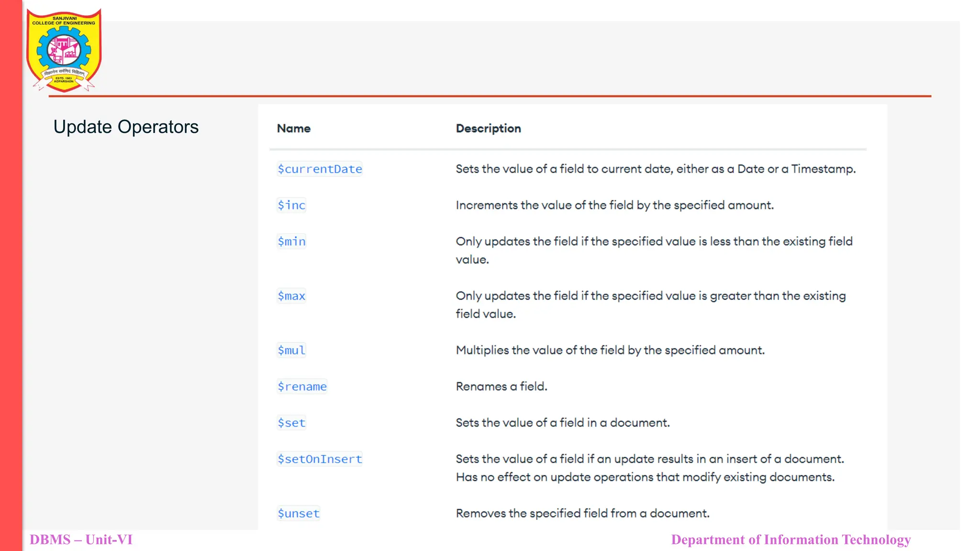Open the $inc operator link
980x551 pixels.
click(x=291, y=205)
